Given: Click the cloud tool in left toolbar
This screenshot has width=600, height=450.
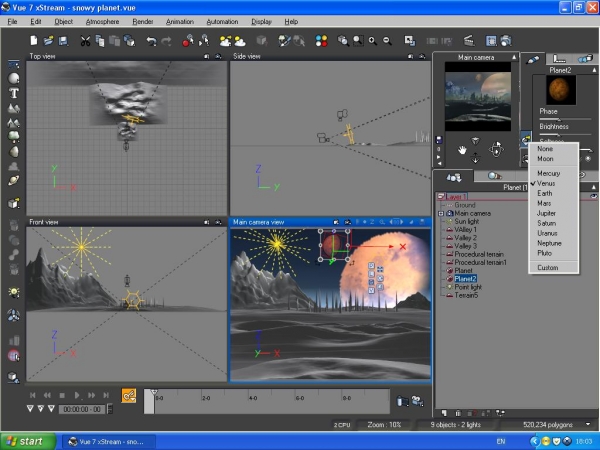Looking at the screenshot, I should point(14,166).
